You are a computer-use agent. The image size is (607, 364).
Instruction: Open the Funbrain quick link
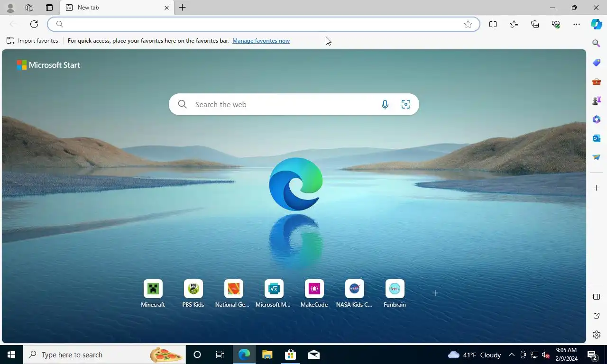tap(395, 294)
